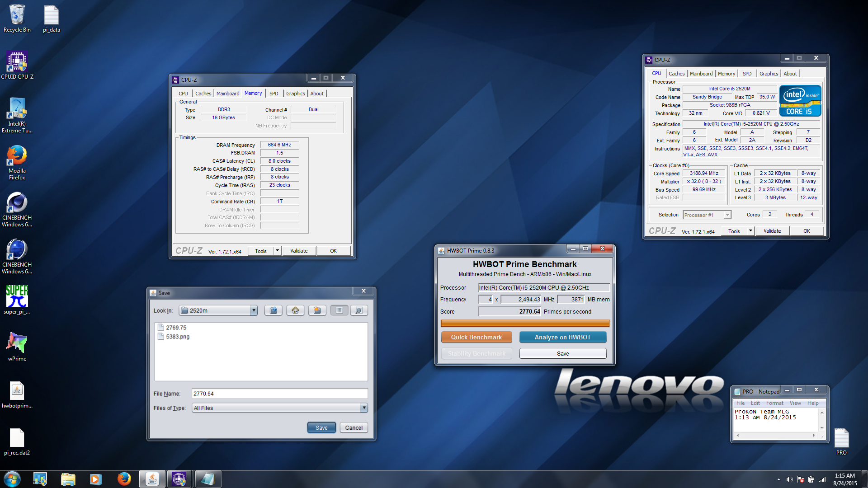Open the super_pi desktop icon
This screenshot has height=488, width=868.
(x=17, y=299)
